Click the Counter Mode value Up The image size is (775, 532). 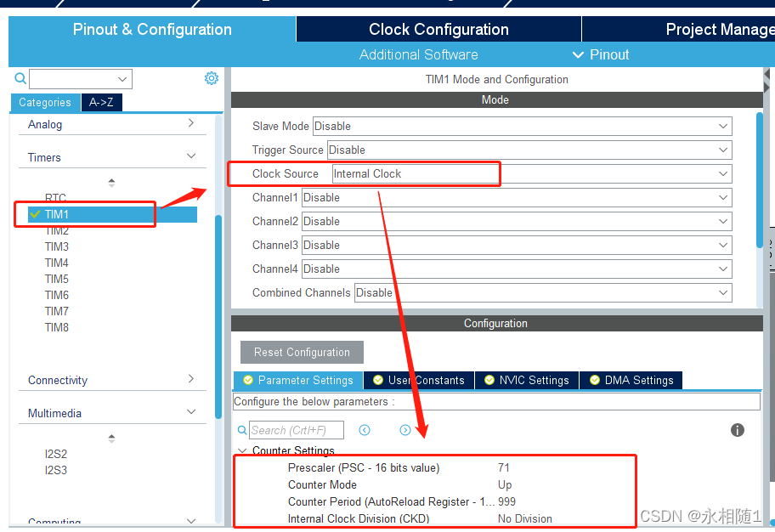pos(505,484)
